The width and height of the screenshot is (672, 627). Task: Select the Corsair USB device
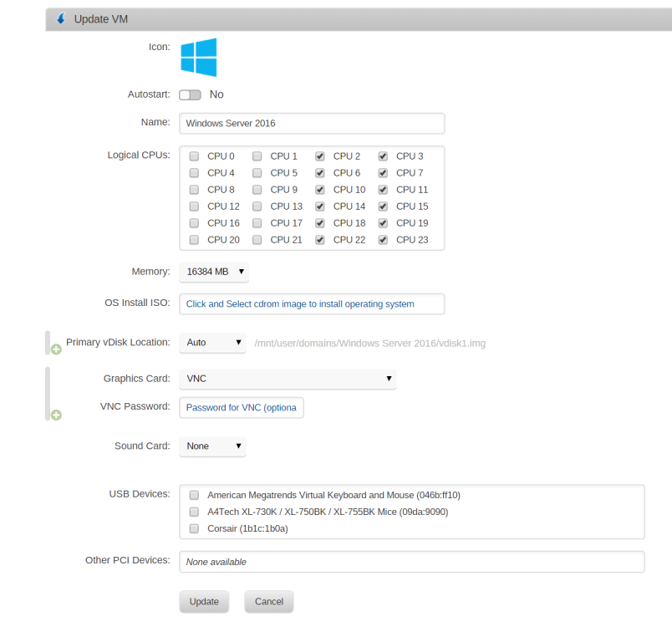pyautogui.click(x=194, y=528)
